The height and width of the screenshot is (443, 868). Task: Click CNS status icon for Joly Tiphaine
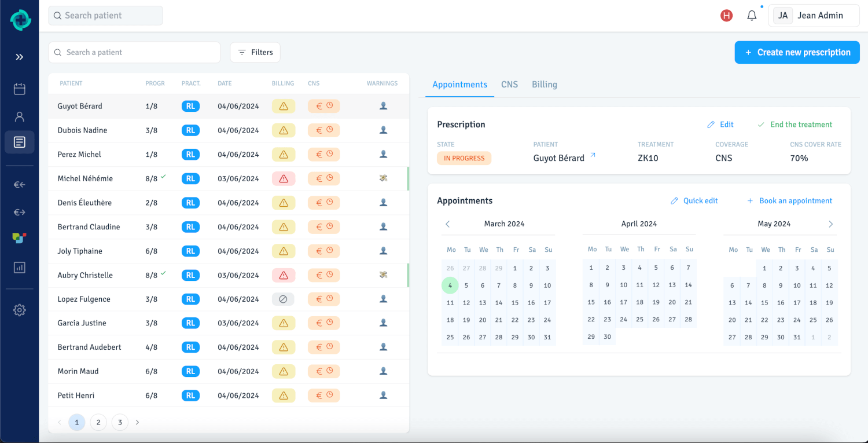pyautogui.click(x=323, y=251)
